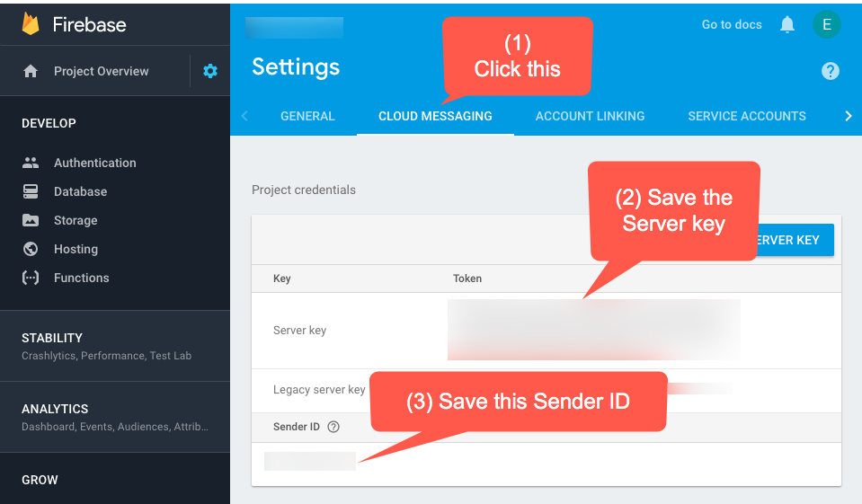The image size is (862, 504).
Task: Click the Add Server Key button
Action: tap(796, 240)
